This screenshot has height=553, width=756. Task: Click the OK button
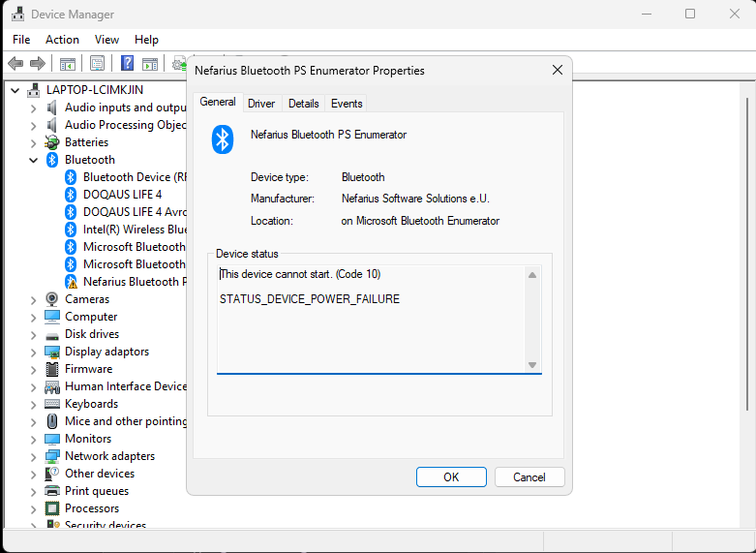pos(451,477)
